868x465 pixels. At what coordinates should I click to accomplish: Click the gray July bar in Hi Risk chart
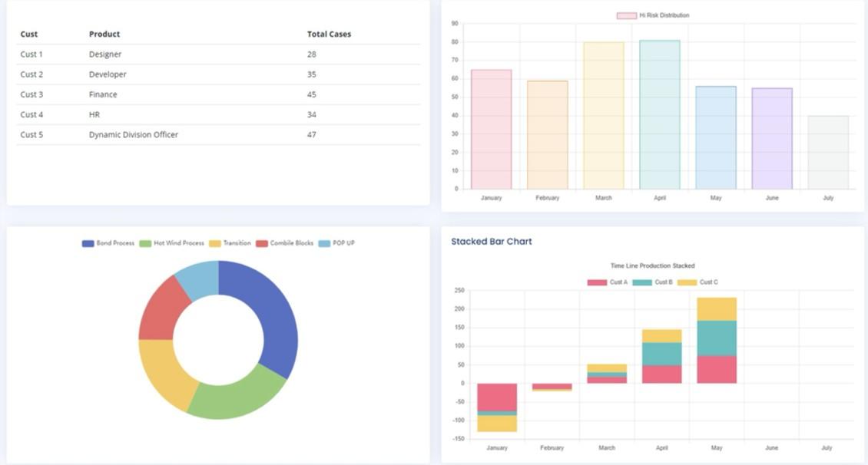(827, 152)
